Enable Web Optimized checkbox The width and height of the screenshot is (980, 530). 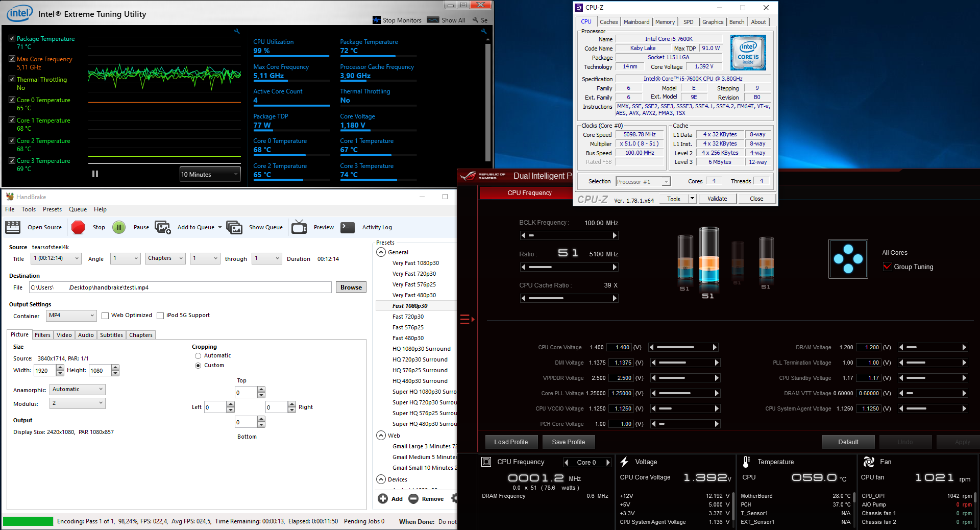(105, 316)
